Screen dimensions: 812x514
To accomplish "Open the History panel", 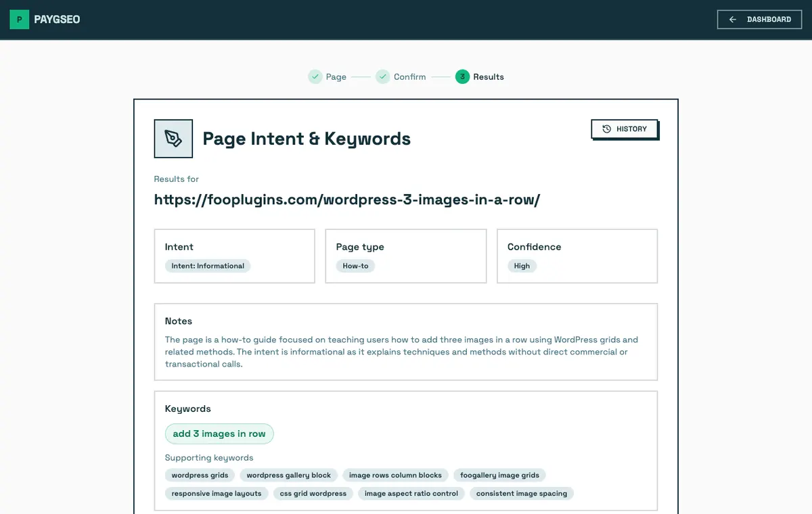I will coord(624,128).
